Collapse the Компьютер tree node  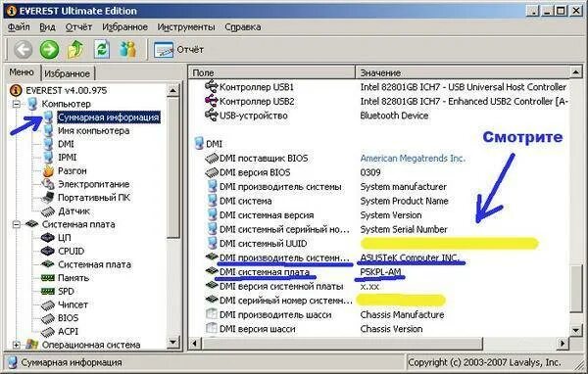click(17, 104)
